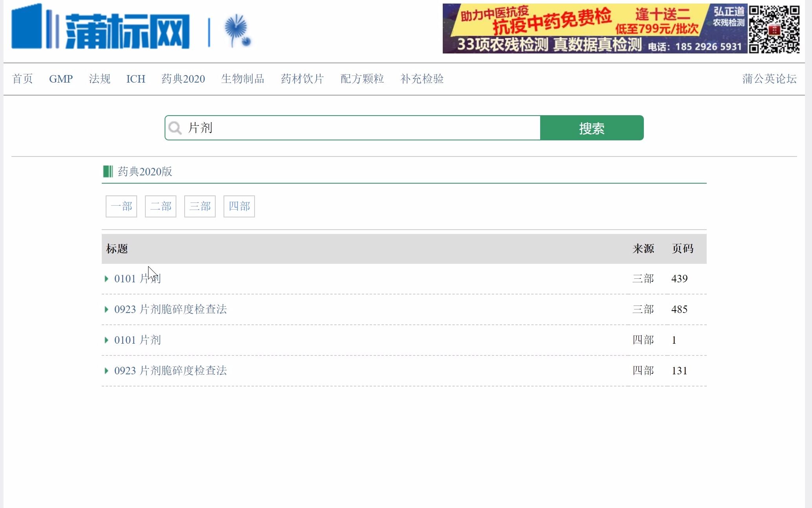Click page number 485
This screenshot has height=508, width=812.
[x=680, y=309]
